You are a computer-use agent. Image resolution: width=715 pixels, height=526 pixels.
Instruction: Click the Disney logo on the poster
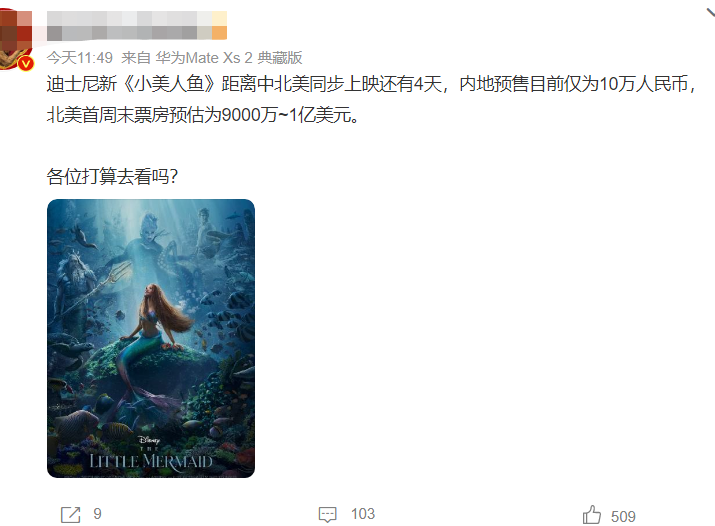coord(149,440)
